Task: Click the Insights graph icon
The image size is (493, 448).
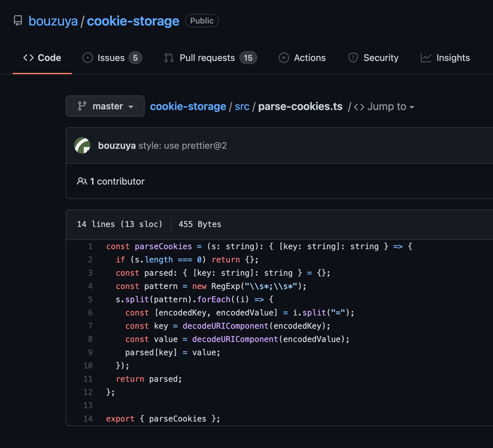Action: pos(426,57)
